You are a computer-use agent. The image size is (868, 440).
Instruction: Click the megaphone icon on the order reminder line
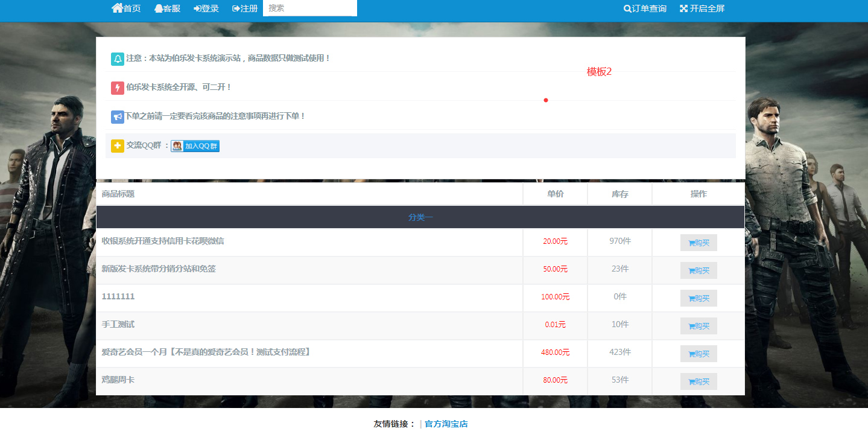pyautogui.click(x=117, y=116)
